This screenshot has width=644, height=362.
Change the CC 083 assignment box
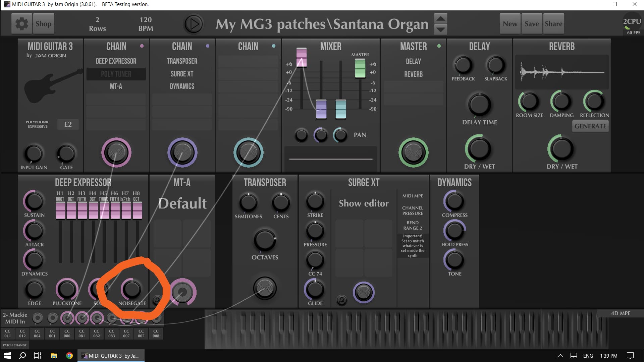coord(111,334)
